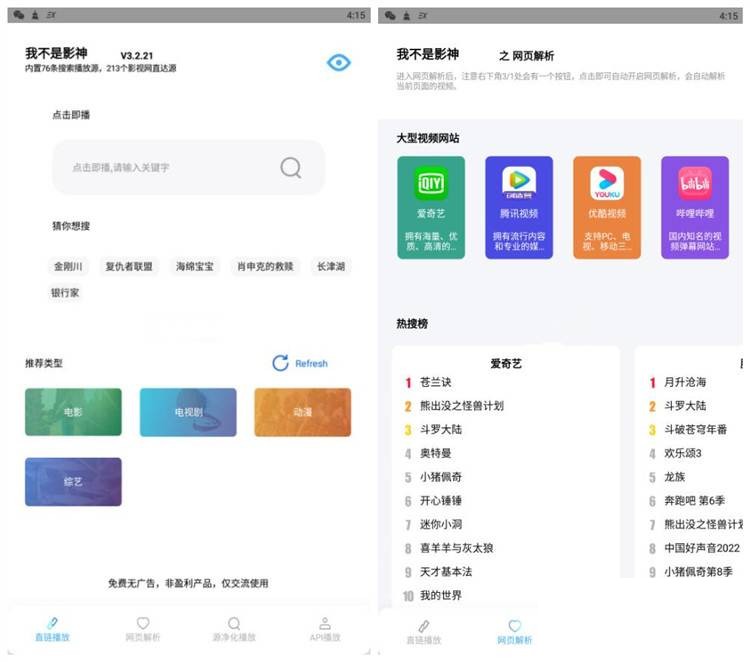Click the link icon of left 直链播放 tab
This screenshot has width=750, height=662.
tap(53, 623)
